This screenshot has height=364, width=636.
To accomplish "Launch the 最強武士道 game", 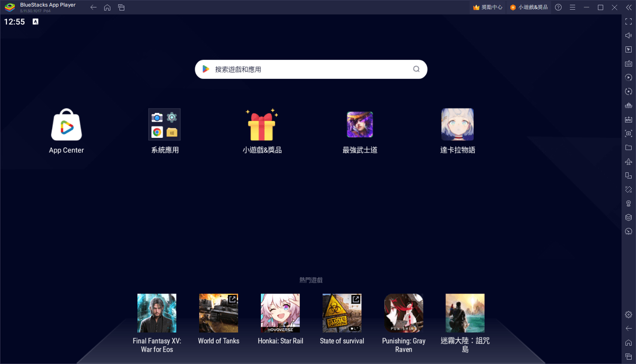I will (360, 125).
